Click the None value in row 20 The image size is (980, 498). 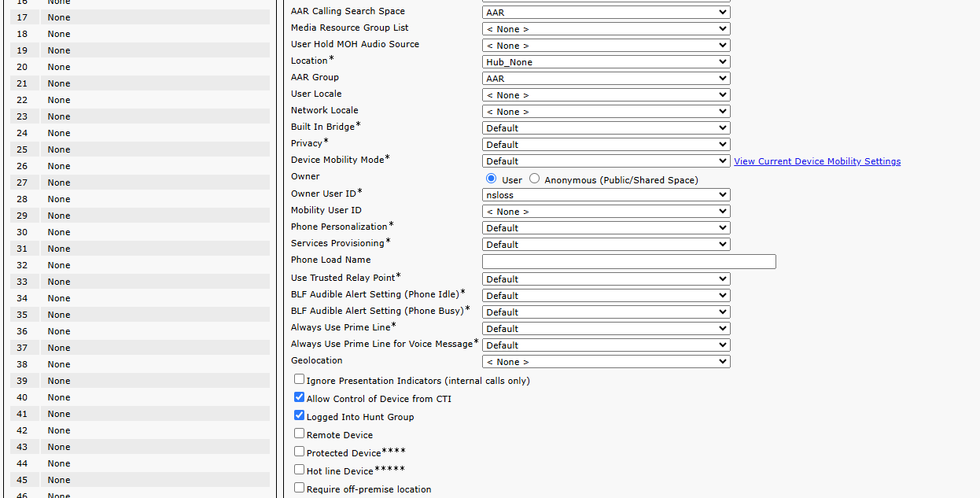pos(59,67)
